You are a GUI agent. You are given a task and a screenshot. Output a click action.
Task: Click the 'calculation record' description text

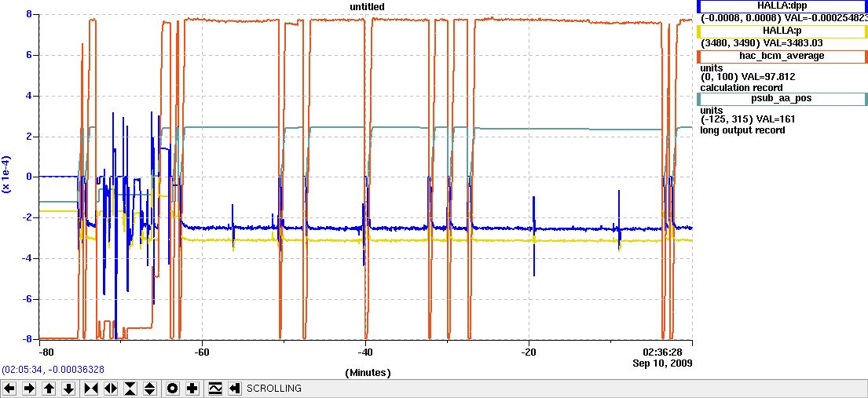(x=742, y=87)
